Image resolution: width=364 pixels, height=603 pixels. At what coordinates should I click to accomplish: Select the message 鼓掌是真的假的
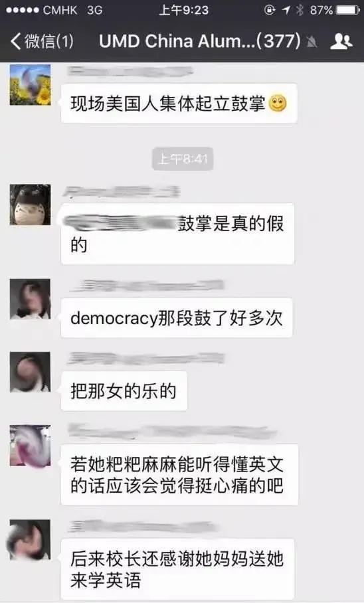click(x=178, y=234)
